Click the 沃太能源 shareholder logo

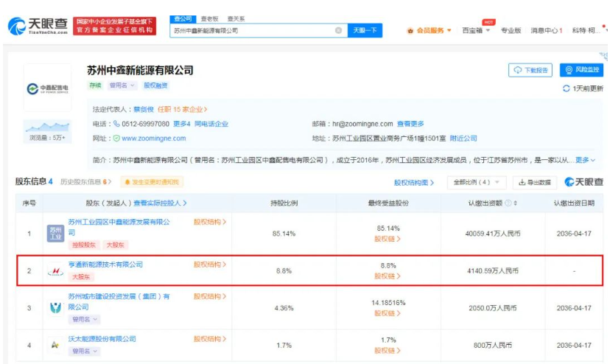[55, 344]
